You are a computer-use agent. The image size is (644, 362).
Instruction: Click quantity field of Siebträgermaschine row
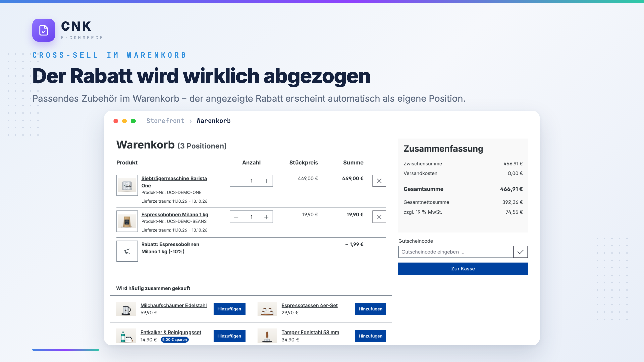(x=251, y=181)
